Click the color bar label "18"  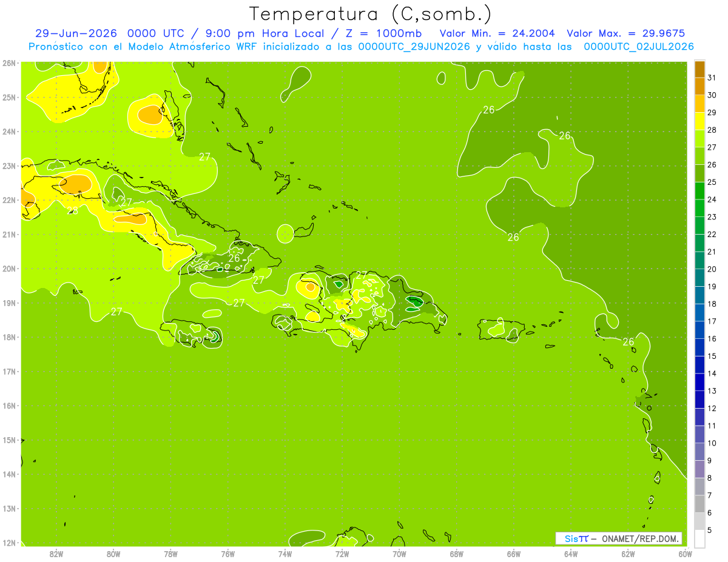[713, 304]
